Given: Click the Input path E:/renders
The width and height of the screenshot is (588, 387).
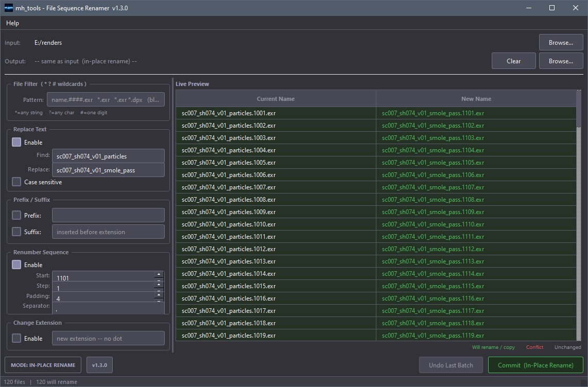Looking at the screenshot, I should [48, 43].
